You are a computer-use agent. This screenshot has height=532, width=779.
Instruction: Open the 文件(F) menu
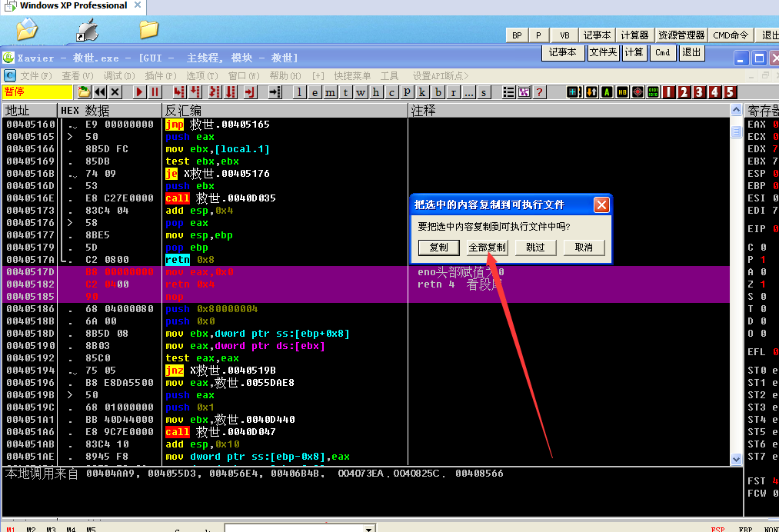pyautogui.click(x=36, y=75)
